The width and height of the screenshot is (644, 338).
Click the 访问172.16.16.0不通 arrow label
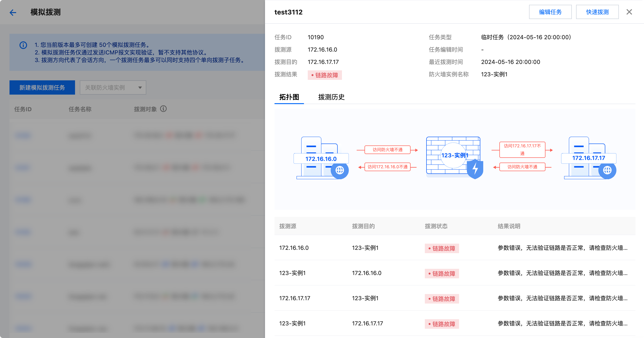387,167
